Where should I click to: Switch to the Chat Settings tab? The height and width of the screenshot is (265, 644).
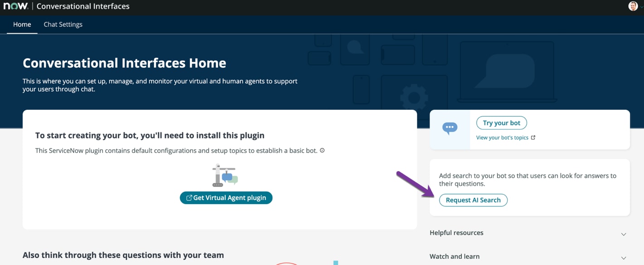63,24
